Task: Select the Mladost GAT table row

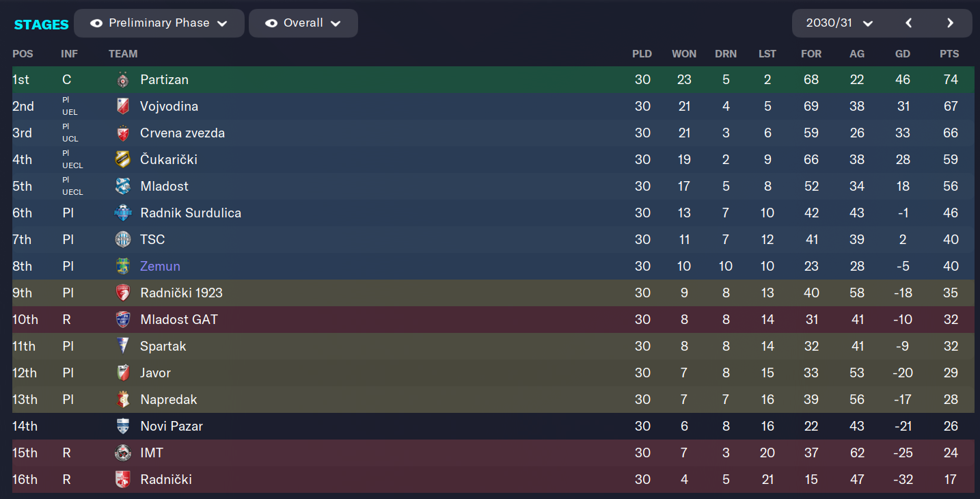Action: pos(493,320)
